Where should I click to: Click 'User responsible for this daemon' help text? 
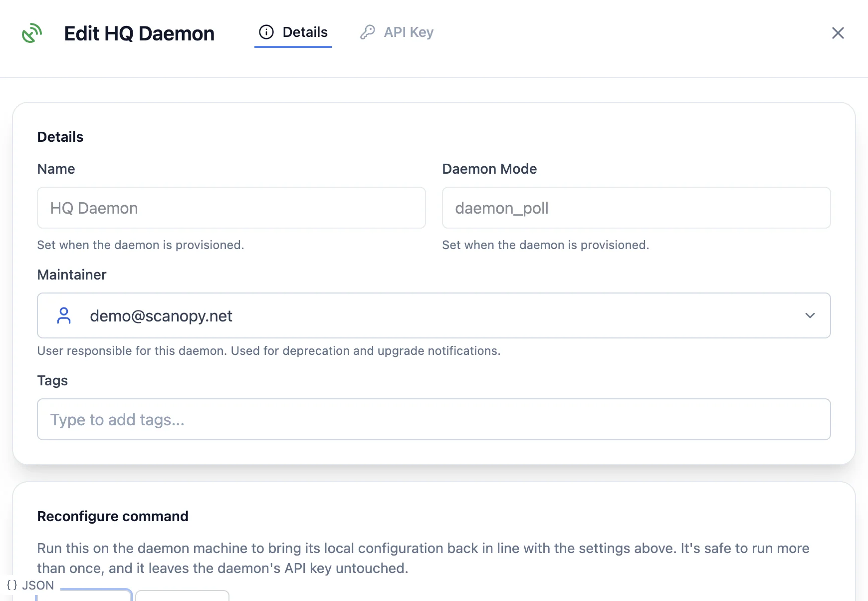[x=269, y=351]
